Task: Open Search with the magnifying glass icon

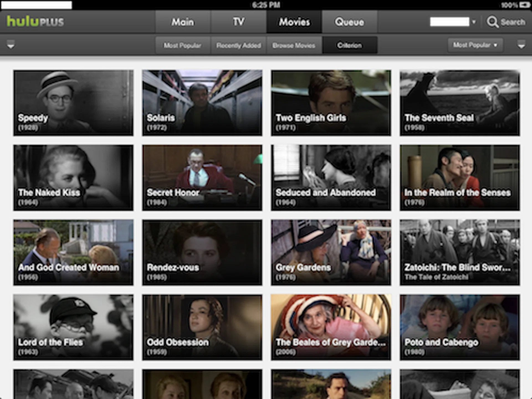Action: (x=492, y=22)
